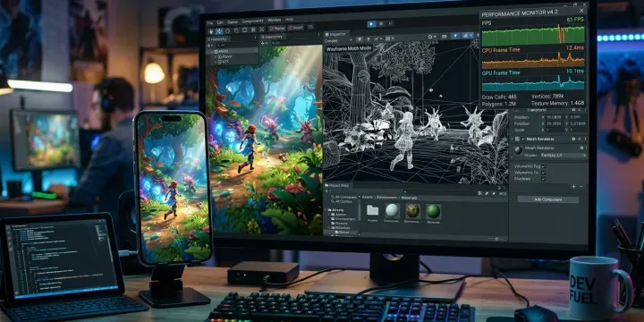This screenshot has height=322, width=644.
Task: Click the Add Component button
Action: click(x=548, y=199)
